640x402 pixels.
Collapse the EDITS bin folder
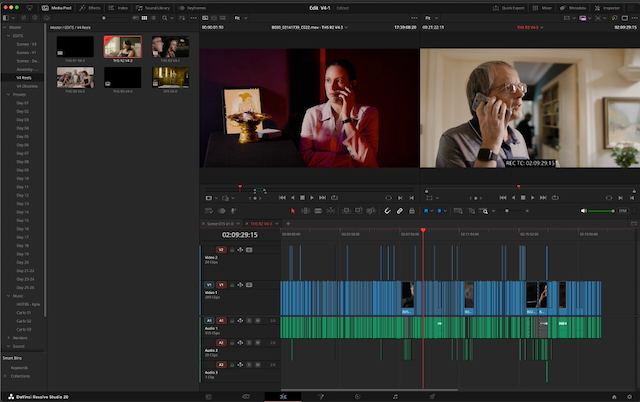[9, 36]
